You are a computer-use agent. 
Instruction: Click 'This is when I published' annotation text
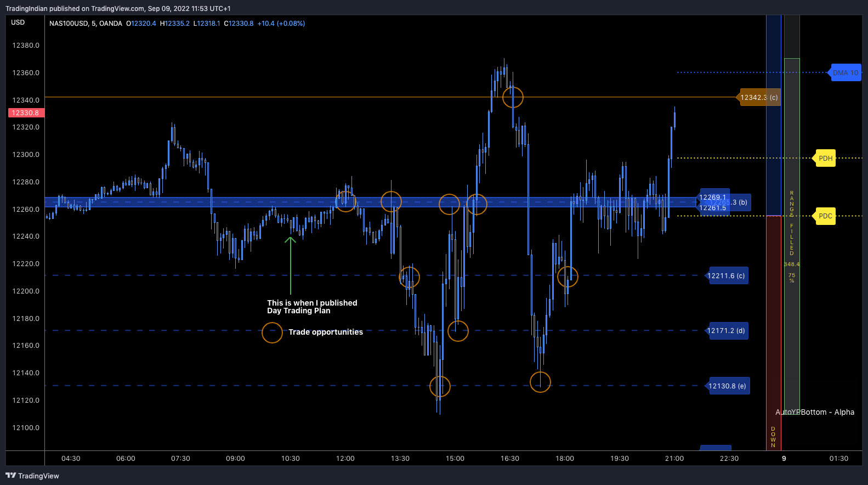312,303
